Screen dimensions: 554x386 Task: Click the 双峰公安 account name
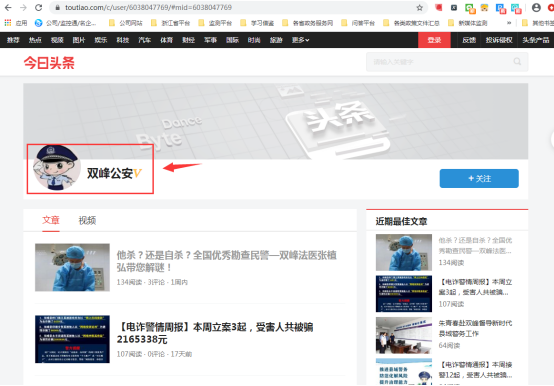click(110, 173)
